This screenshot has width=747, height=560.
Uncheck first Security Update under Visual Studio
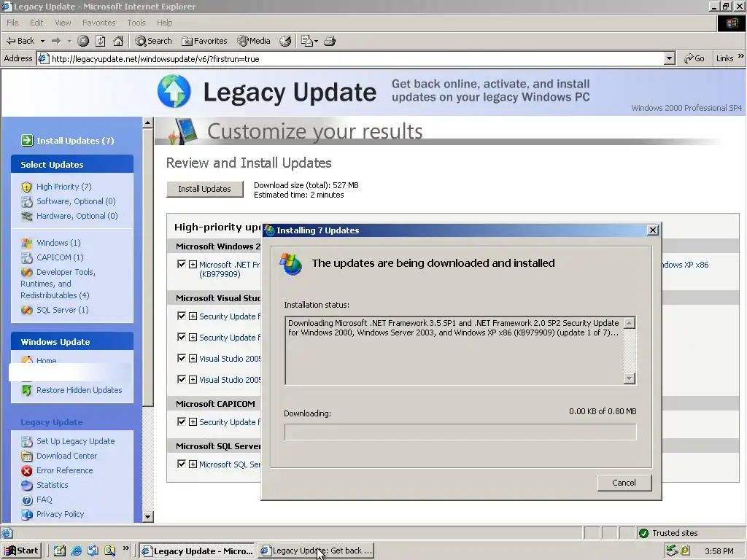tap(181, 316)
